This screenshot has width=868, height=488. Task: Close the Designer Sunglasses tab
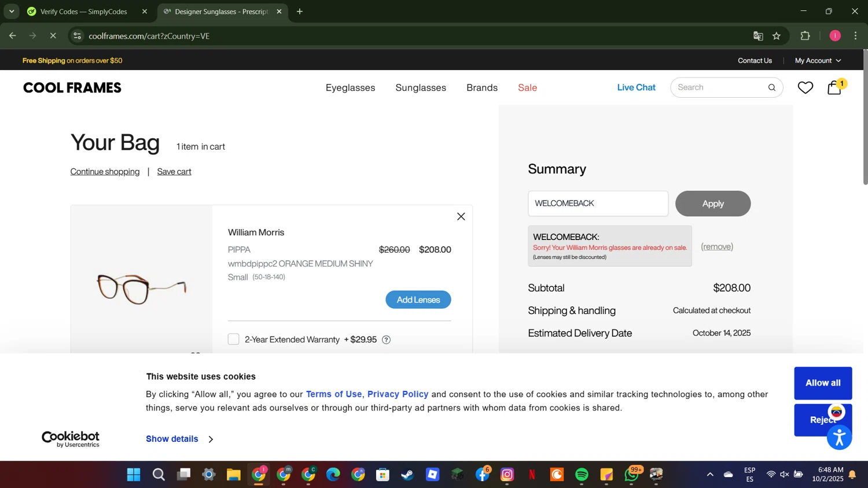[279, 12]
